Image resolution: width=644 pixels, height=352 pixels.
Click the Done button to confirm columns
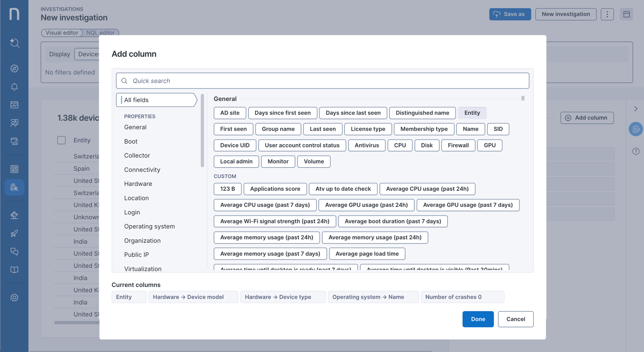click(478, 319)
